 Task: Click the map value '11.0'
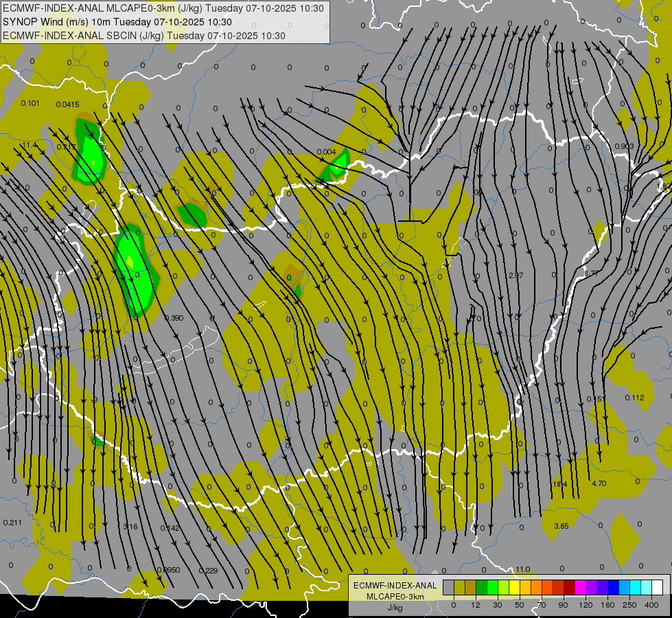(522, 569)
